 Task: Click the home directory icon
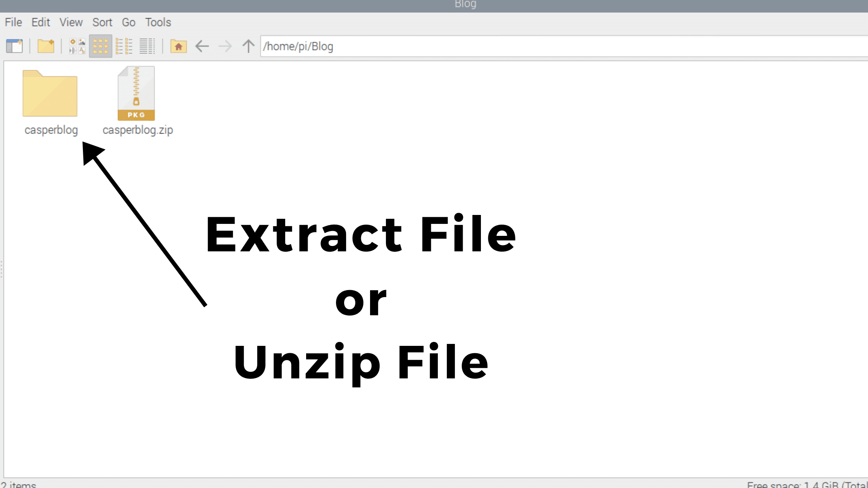(178, 46)
